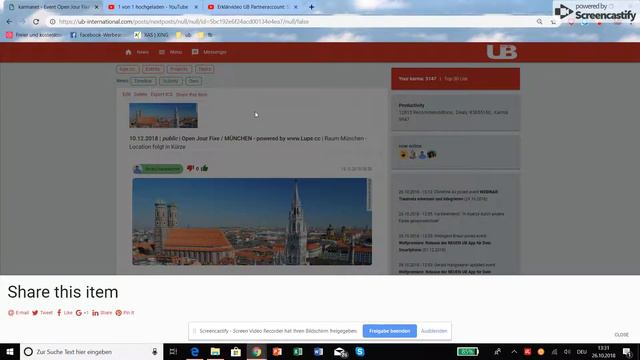
Task: Click the Ausblenden link in the Screencastify bar
Action: (x=434, y=331)
